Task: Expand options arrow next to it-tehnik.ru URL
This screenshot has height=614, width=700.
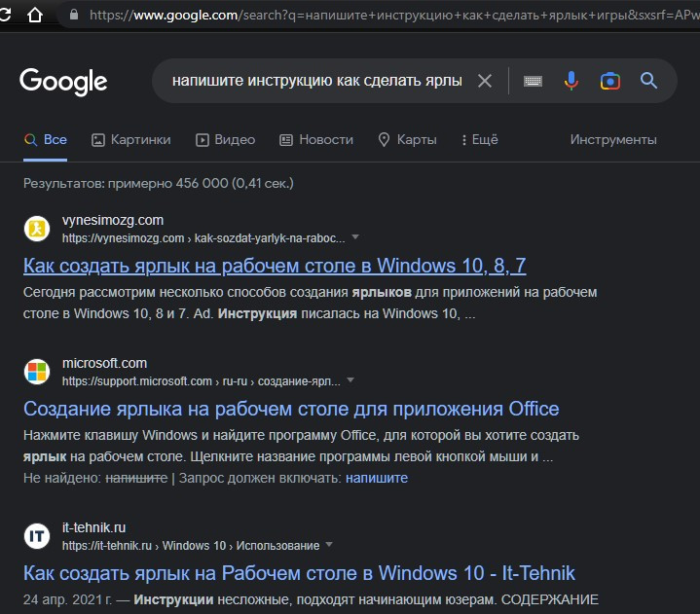Action: (329, 545)
